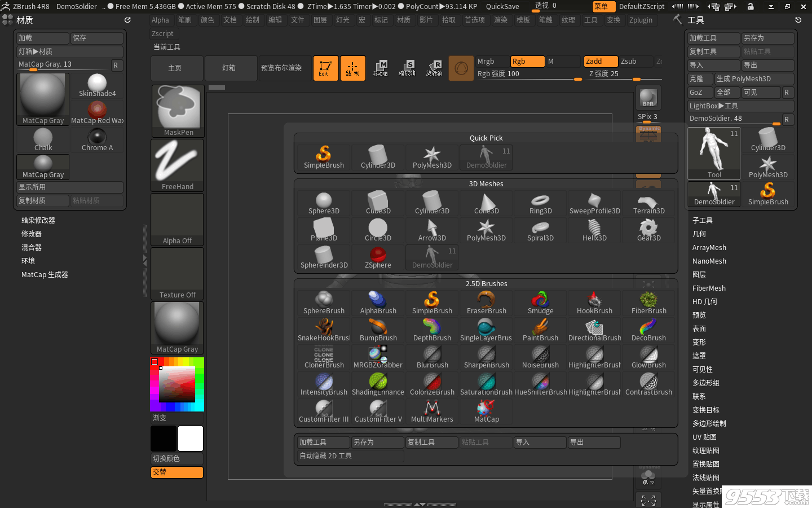Pick Cylinder3D in Quick Pick row
812x508 pixels.
click(x=378, y=157)
